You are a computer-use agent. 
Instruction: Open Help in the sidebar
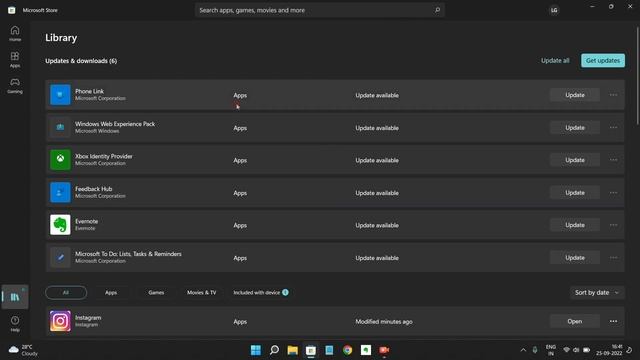(x=15, y=323)
